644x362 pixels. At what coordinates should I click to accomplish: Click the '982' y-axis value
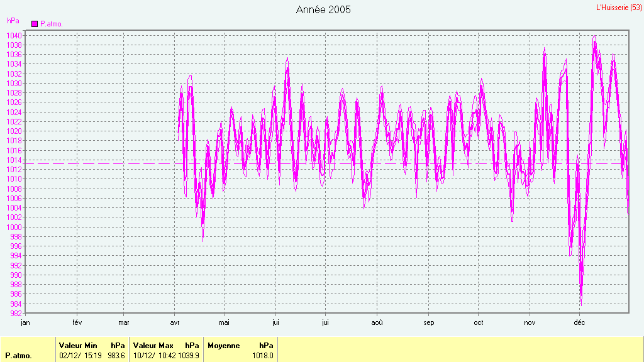click(x=16, y=313)
